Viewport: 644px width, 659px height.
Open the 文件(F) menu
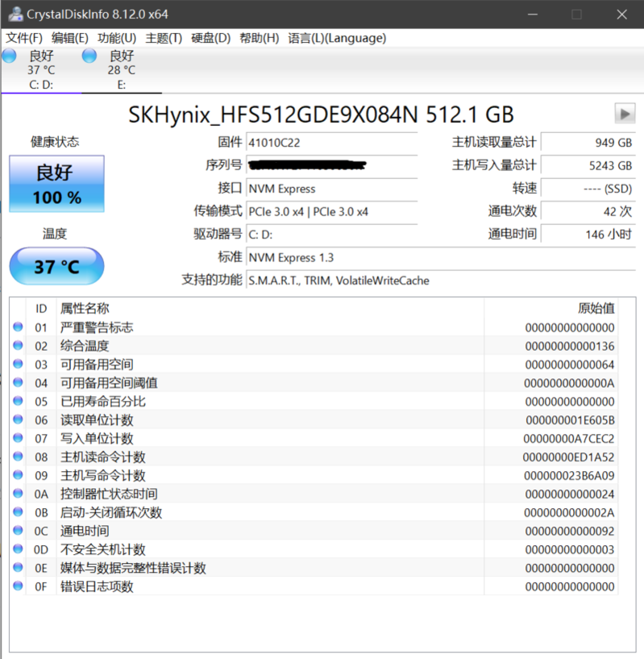pyautogui.click(x=24, y=38)
